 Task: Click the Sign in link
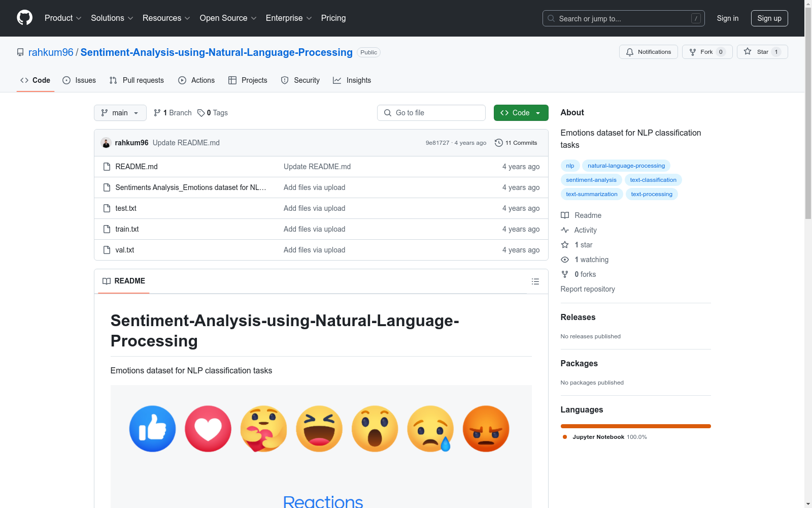(728, 18)
